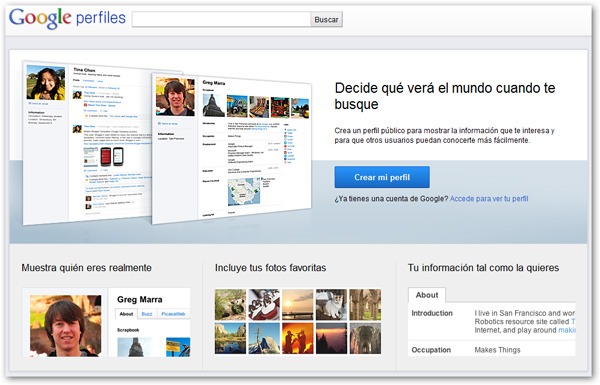600x385 pixels.
Task: Open the orange silhouette people photo thumbnail
Action: pyautogui.click(x=298, y=338)
